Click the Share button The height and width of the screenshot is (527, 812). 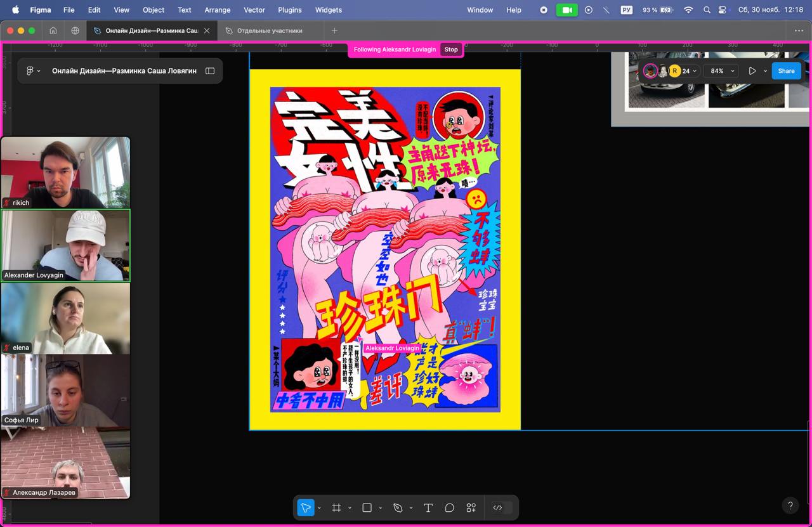pyautogui.click(x=786, y=71)
